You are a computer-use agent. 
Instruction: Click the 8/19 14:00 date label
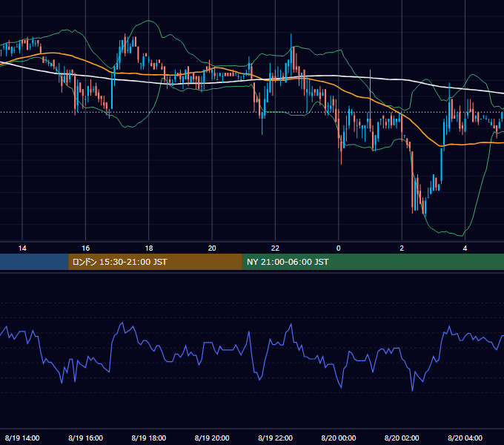point(22,438)
